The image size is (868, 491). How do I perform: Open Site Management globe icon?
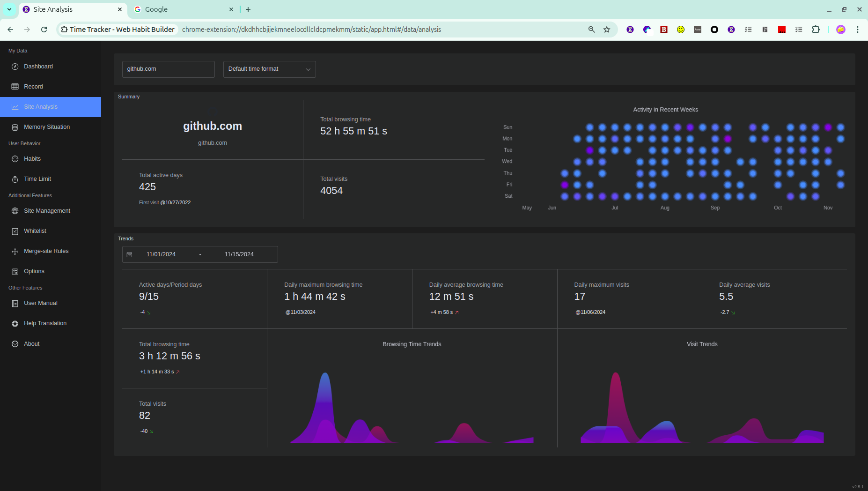point(15,211)
